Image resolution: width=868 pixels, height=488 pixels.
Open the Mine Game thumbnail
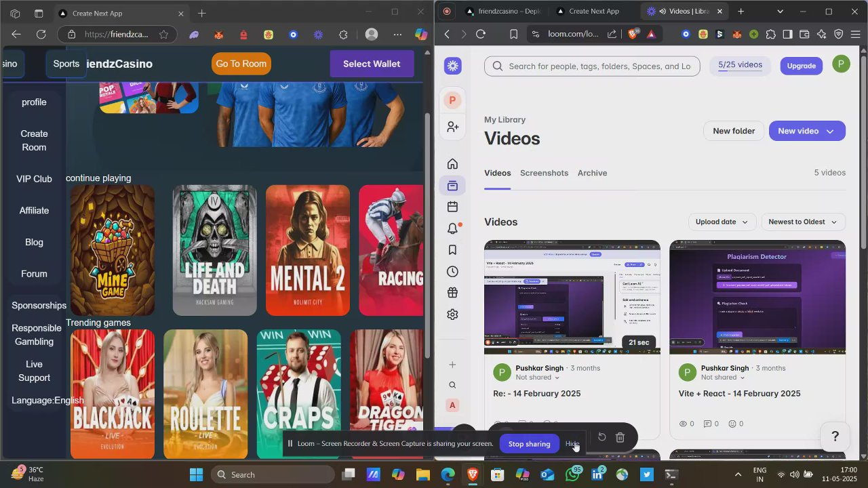113,250
